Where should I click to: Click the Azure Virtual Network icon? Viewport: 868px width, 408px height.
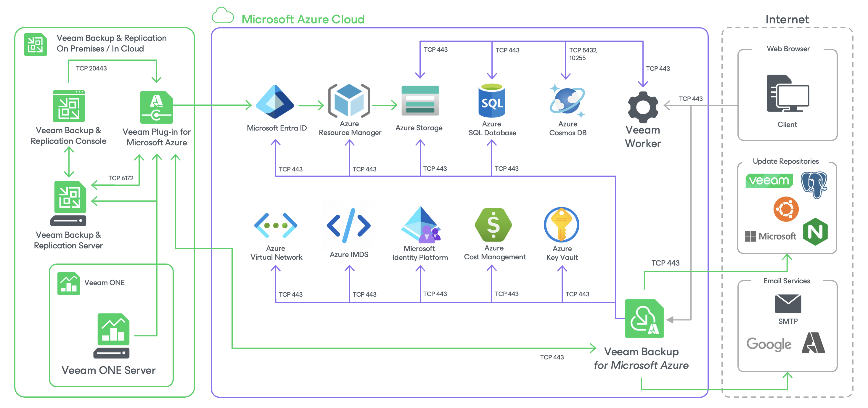tap(276, 225)
